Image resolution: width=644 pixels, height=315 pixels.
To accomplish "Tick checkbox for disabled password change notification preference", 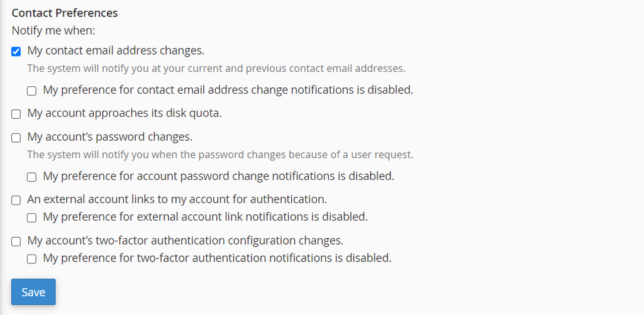I will (31, 177).
